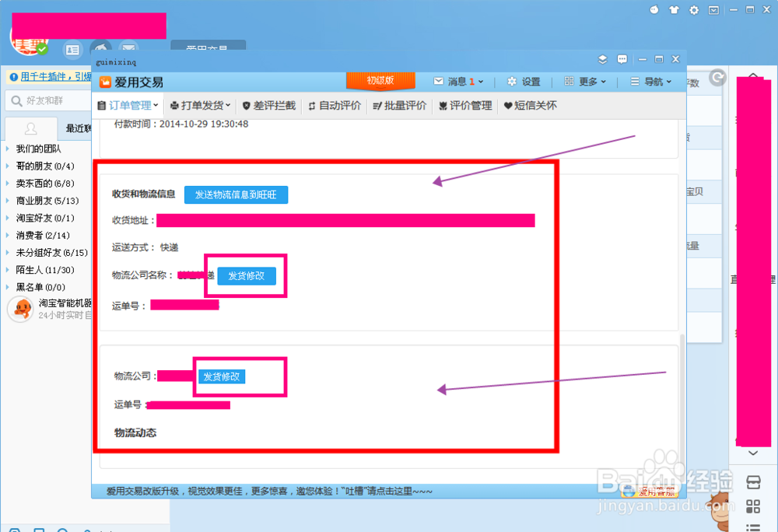Click the 吐槽 feedback text in bottom bar

tap(356, 492)
